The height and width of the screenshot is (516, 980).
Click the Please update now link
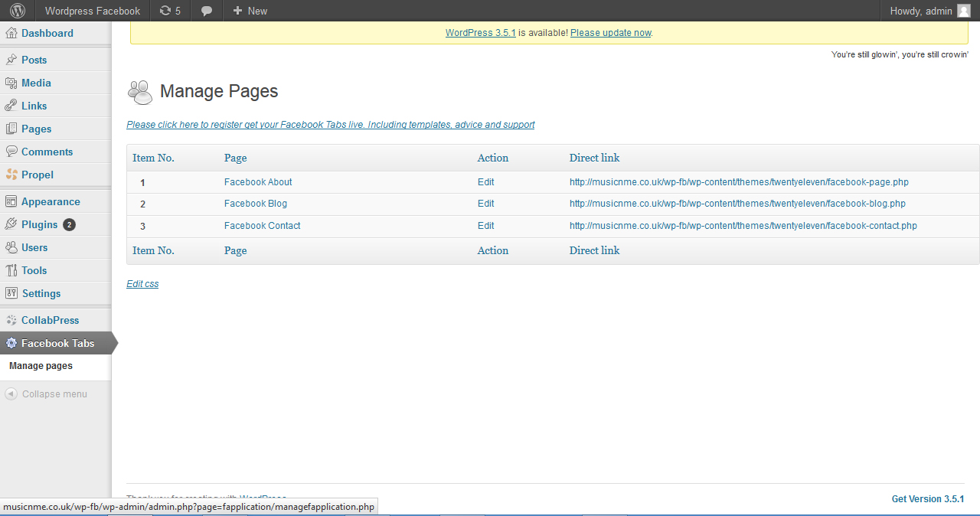[x=611, y=33]
